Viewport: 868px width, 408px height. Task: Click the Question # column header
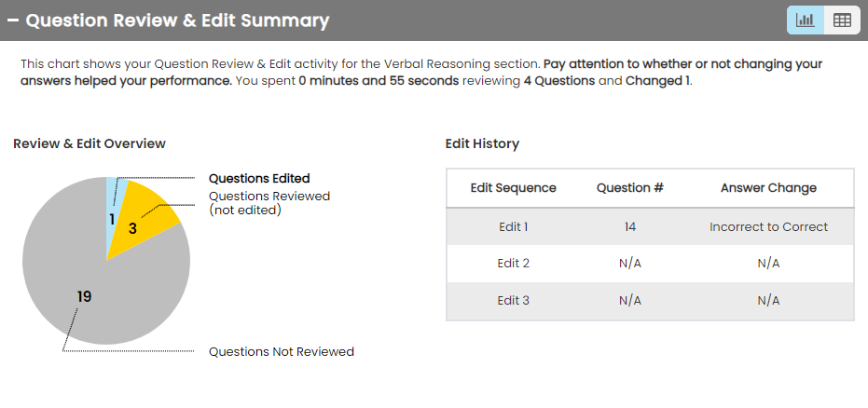pyautogui.click(x=629, y=188)
